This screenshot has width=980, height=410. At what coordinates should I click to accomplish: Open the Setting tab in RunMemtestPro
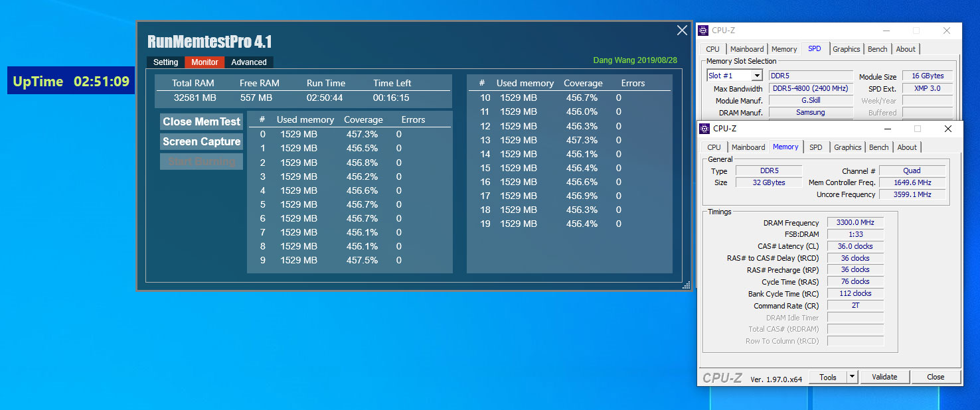click(166, 62)
